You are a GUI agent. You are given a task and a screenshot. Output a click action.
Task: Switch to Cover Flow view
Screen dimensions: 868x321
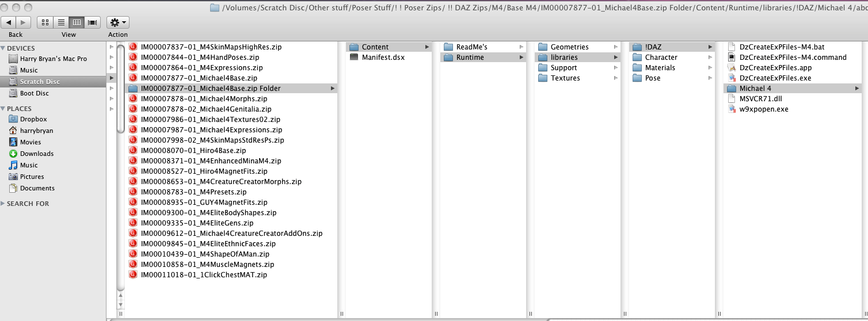[92, 22]
